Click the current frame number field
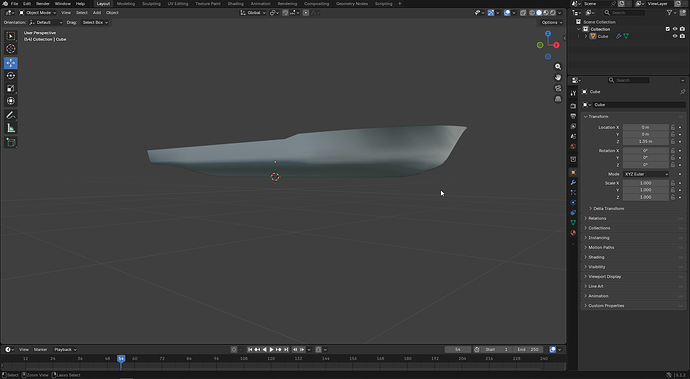The height and width of the screenshot is (379, 690). click(458, 350)
